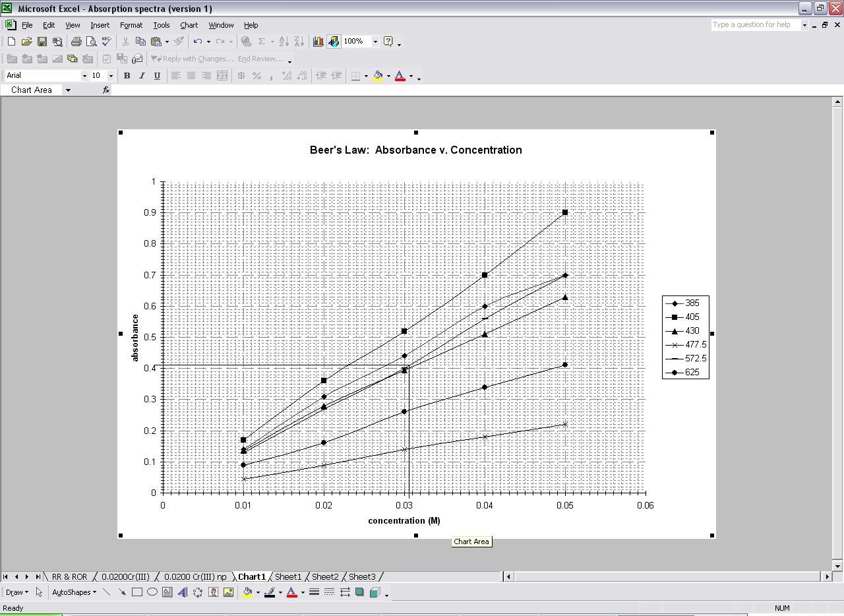Click the next sheet tab scroll button

(26, 576)
